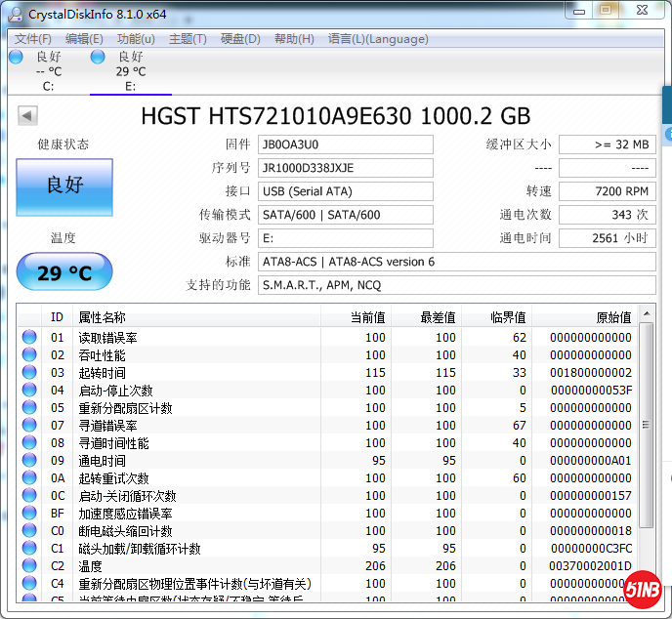Image resolution: width=672 pixels, height=619 pixels.
Task: Click the 序列号 serial number field
Action: (x=346, y=168)
